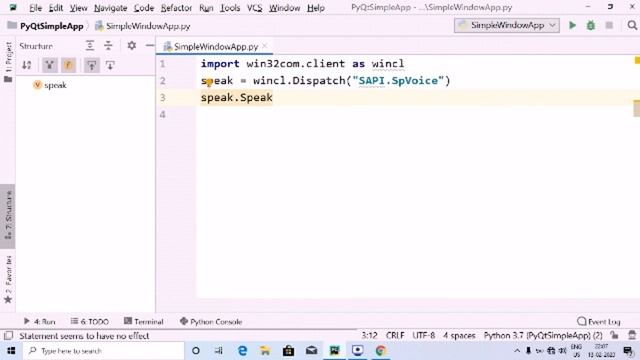This screenshot has width=640, height=360.
Task: Click the read-only lock icon in status bar
Action: (614, 336)
